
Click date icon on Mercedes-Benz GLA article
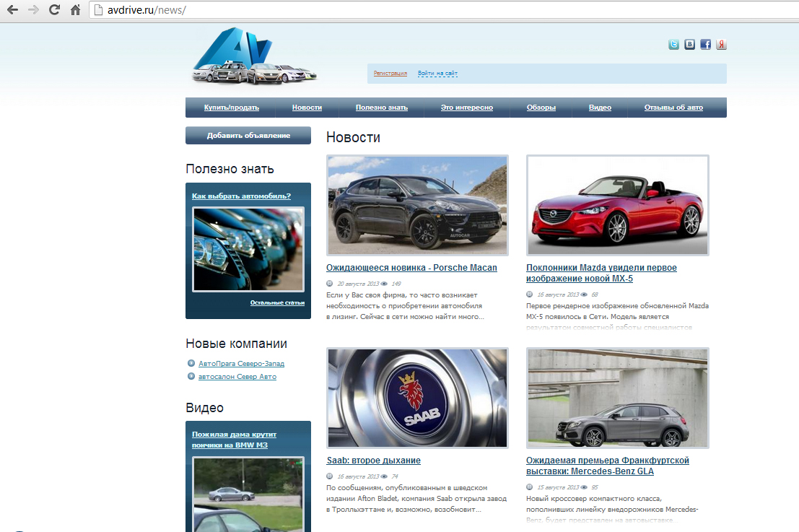point(530,487)
